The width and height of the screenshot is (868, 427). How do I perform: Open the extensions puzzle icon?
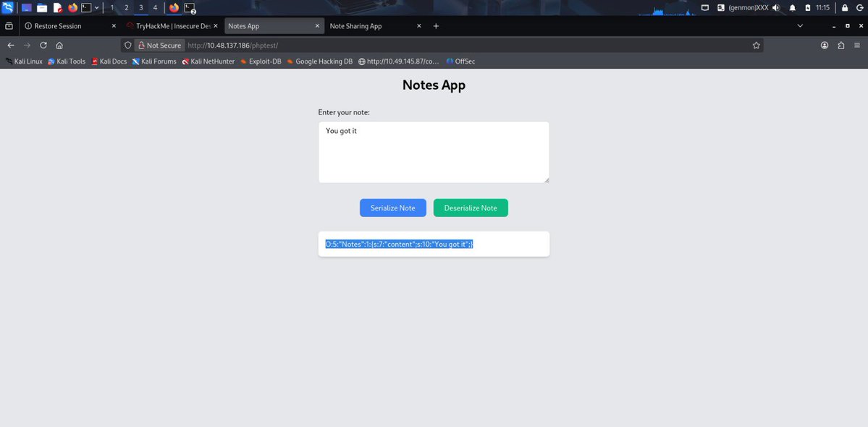tap(841, 46)
